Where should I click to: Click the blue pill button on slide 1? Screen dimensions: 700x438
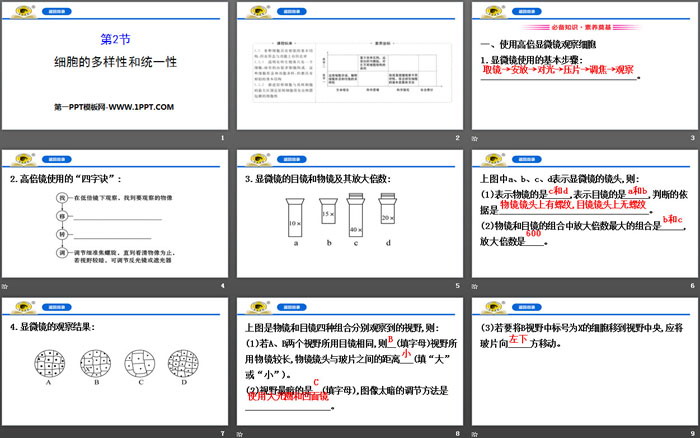57,12
